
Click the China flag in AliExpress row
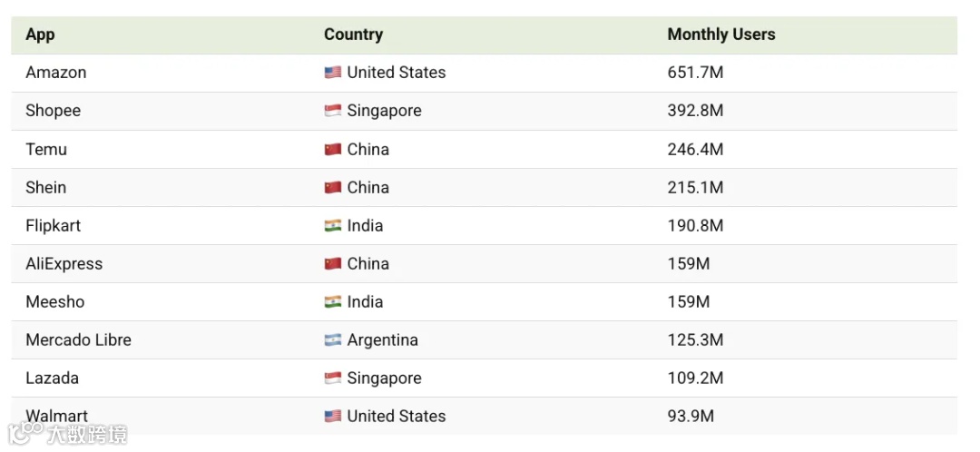[x=333, y=264]
